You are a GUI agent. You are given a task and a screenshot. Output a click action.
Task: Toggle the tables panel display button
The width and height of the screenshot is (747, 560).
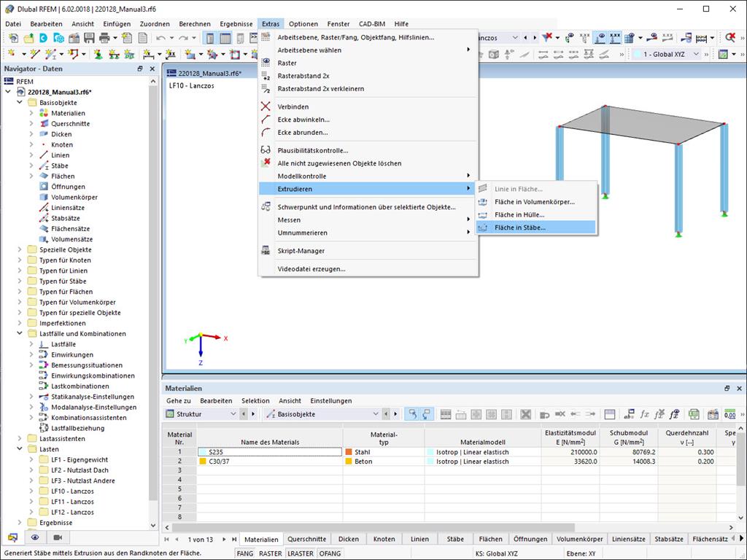click(x=225, y=38)
